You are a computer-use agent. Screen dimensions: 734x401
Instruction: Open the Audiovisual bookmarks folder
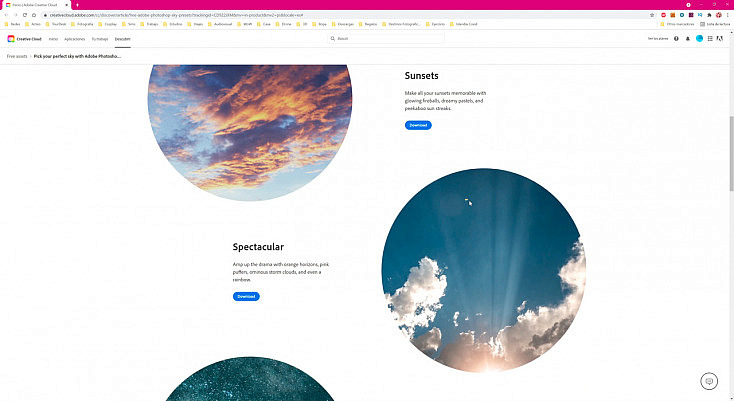pyautogui.click(x=220, y=24)
